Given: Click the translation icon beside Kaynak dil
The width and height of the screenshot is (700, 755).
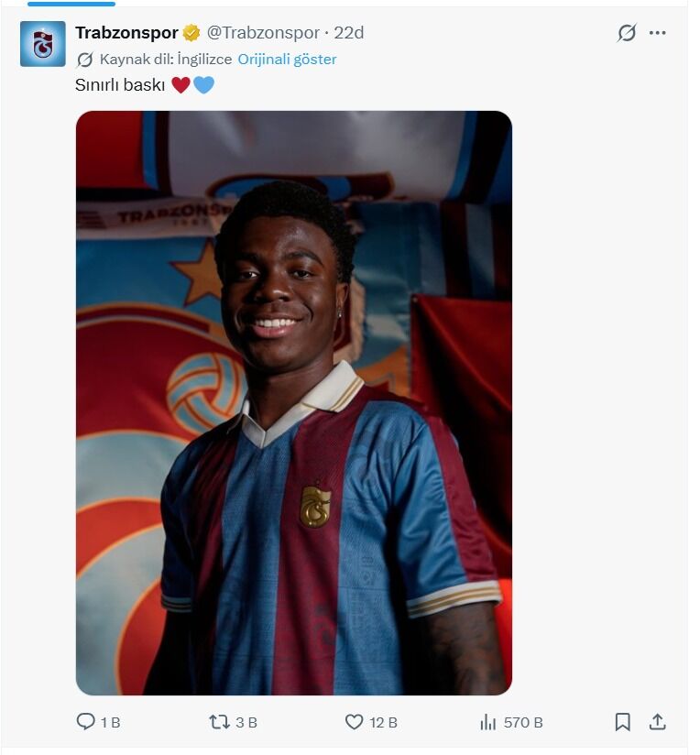Looking at the screenshot, I should [x=84, y=60].
